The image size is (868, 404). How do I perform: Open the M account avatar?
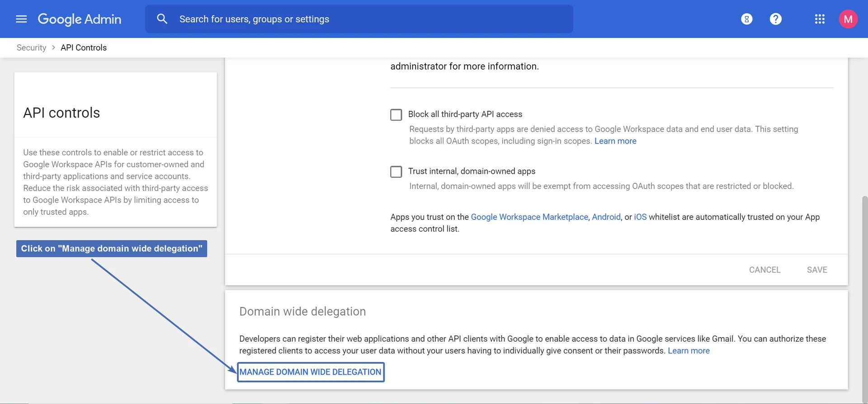848,19
